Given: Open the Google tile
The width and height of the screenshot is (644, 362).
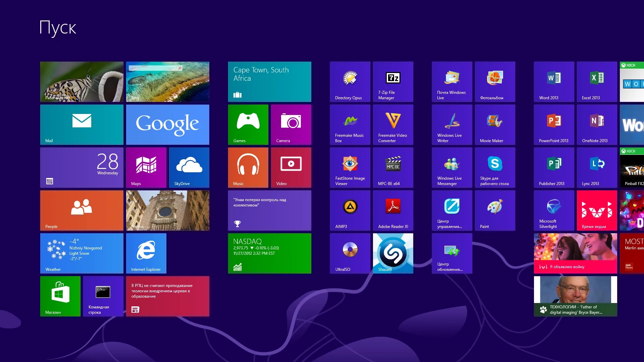Looking at the screenshot, I should click(x=167, y=125).
